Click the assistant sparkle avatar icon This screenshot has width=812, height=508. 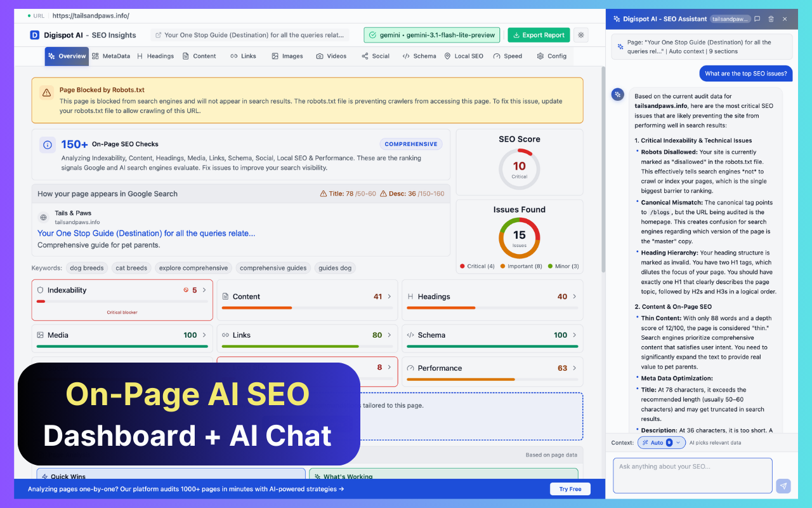(618, 95)
